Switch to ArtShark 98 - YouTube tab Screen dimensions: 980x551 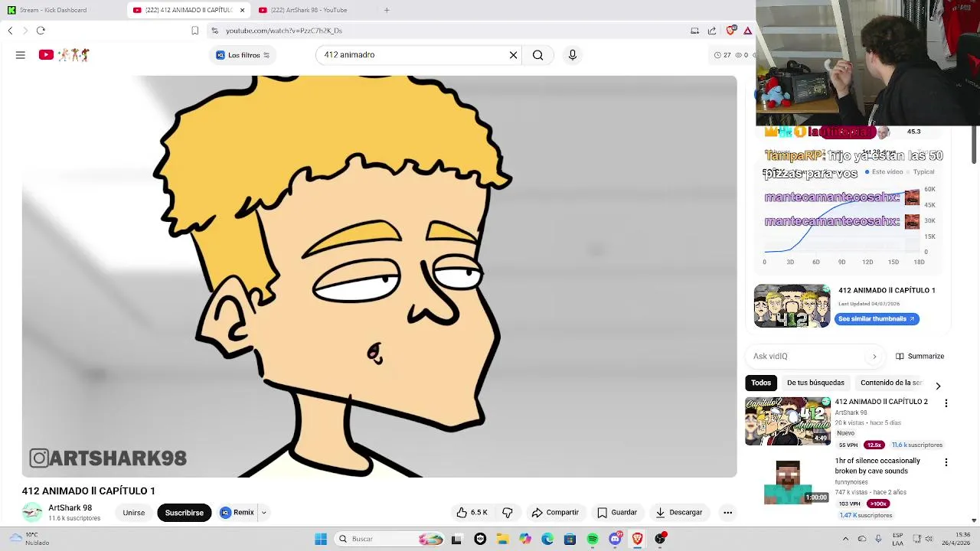309,10
